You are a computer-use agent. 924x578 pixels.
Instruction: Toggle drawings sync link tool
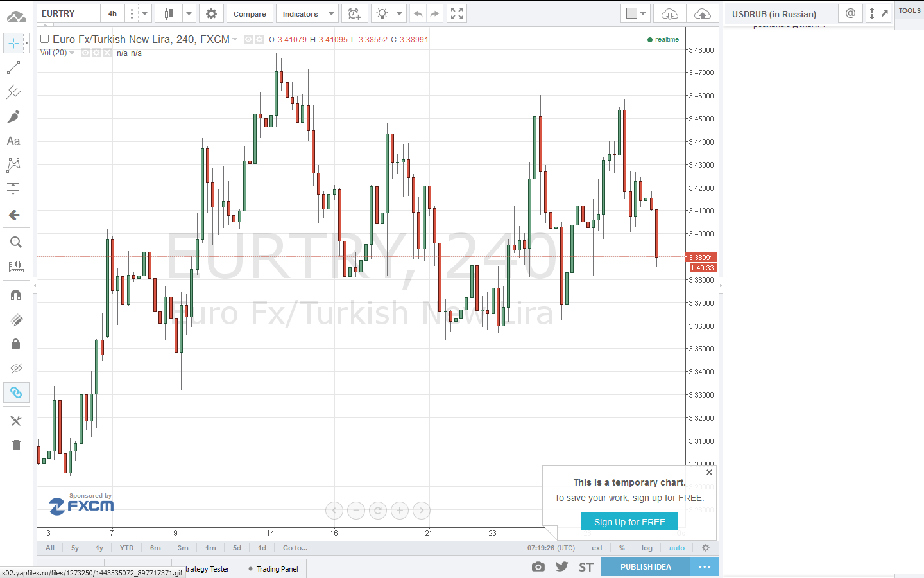point(16,392)
